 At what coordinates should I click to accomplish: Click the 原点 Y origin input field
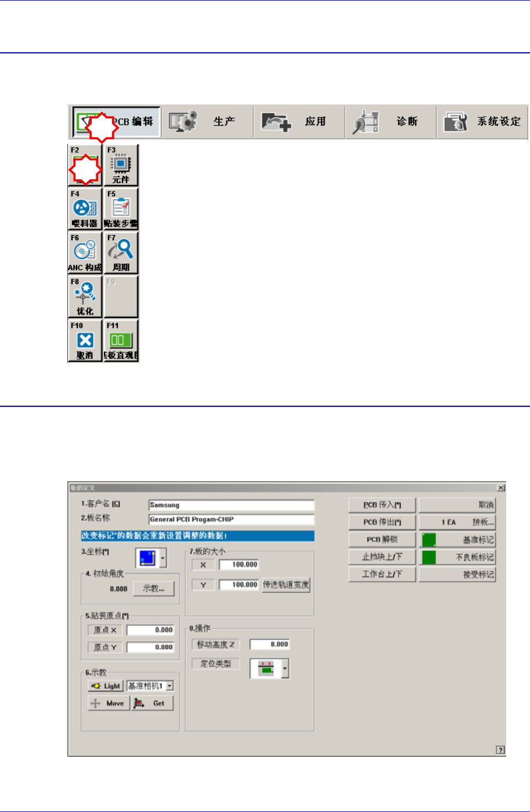coord(150,647)
